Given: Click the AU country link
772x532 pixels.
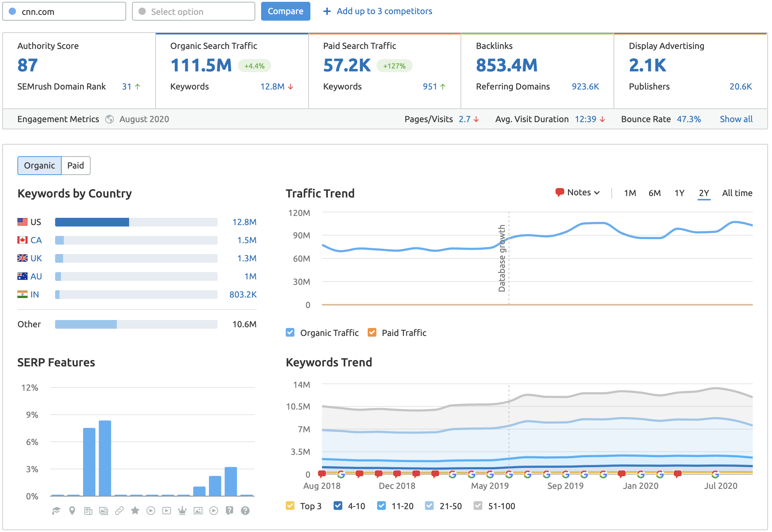Looking at the screenshot, I should (36, 276).
